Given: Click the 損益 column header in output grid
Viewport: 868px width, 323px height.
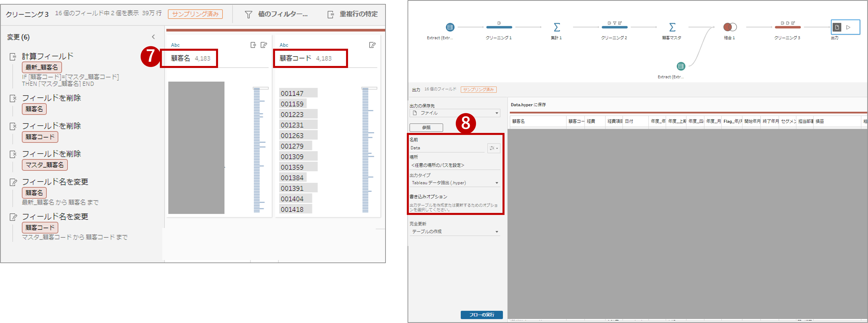Looking at the screenshot, I should [x=837, y=121].
